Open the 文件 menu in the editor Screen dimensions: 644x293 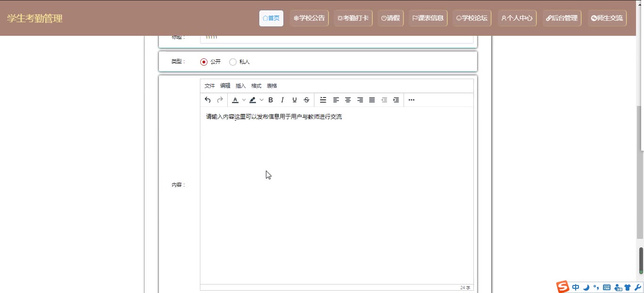(209, 86)
